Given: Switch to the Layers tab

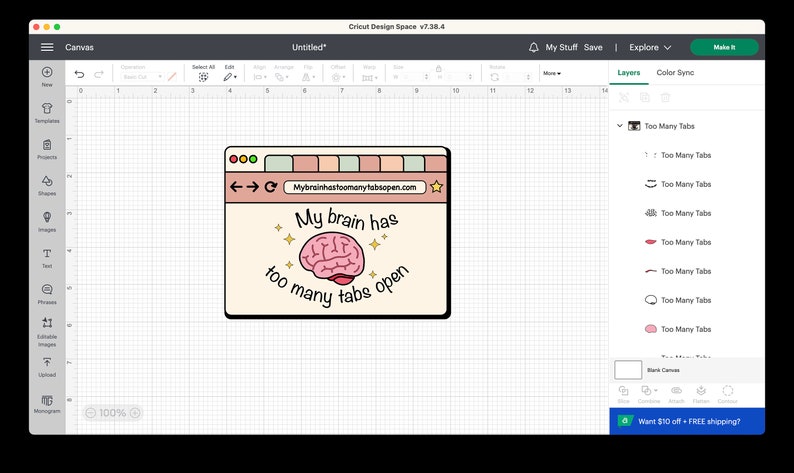Looking at the screenshot, I should coord(628,72).
